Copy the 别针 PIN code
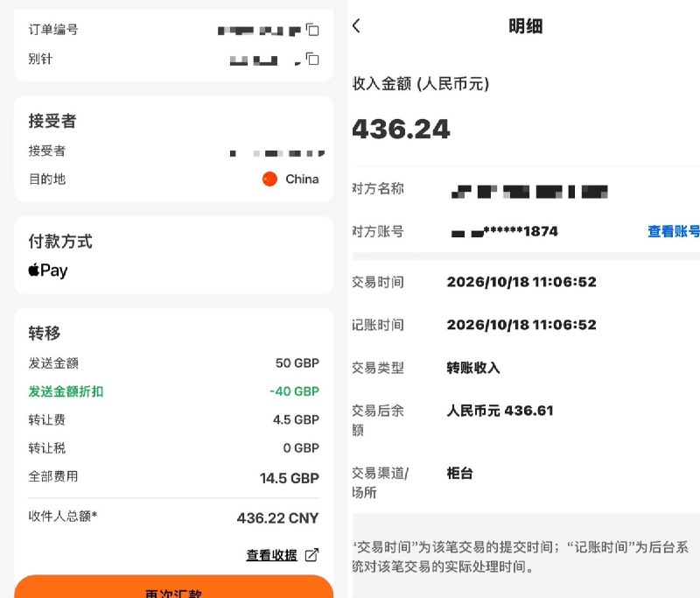 [312, 59]
